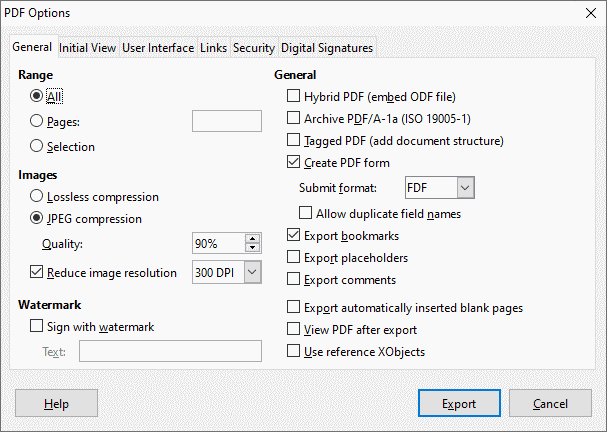The height and width of the screenshot is (432, 607).
Task: Go to the Digital Signatures tab
Action: 327,48
